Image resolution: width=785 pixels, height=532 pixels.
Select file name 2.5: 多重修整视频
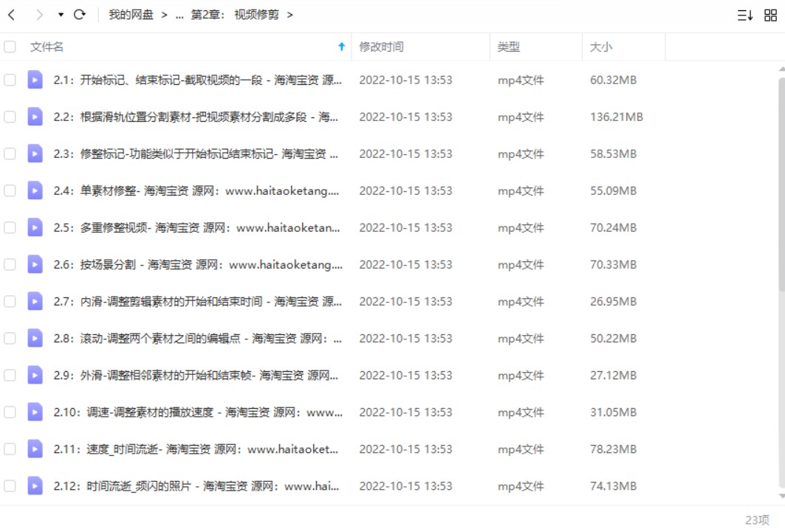point(196,227)
